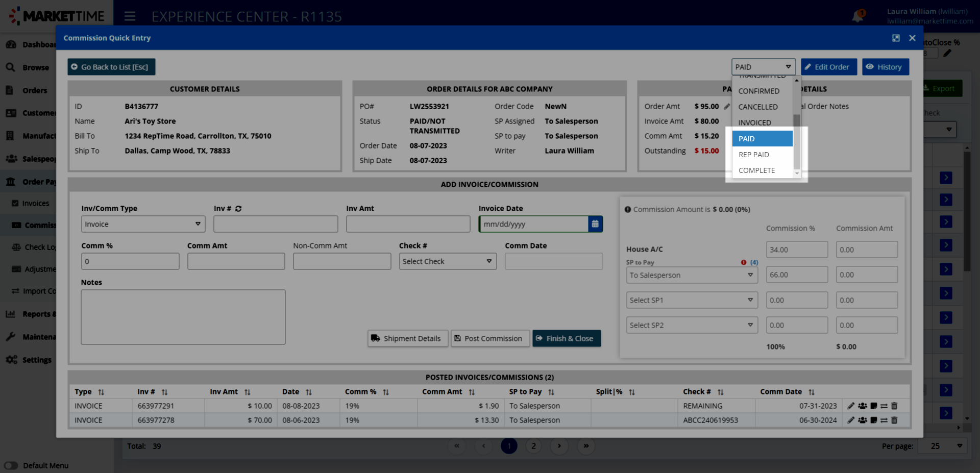This screenshot has height=473, width=980.
Task: Click the SP to Pay (4) link
Action: click(x=754, y=263)
